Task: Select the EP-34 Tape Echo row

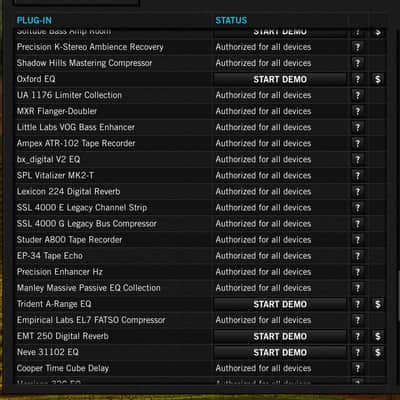Action: tap(200, 256)
